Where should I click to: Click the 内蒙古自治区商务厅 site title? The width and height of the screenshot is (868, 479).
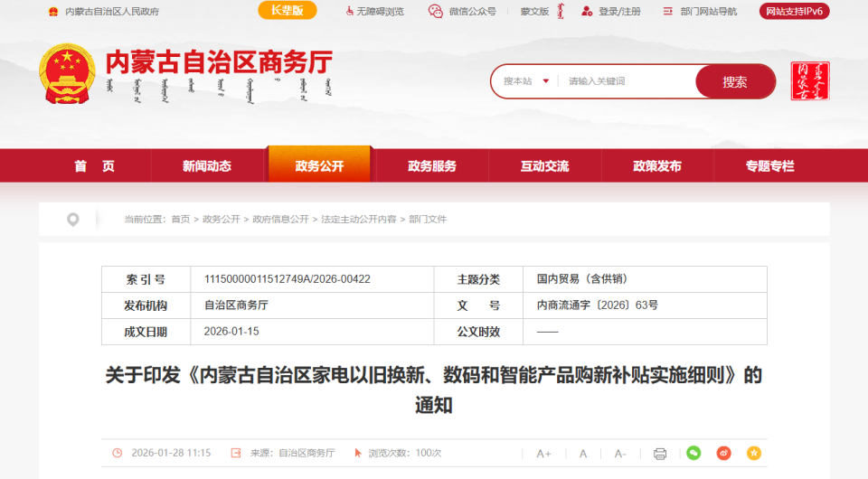point(219,62)
